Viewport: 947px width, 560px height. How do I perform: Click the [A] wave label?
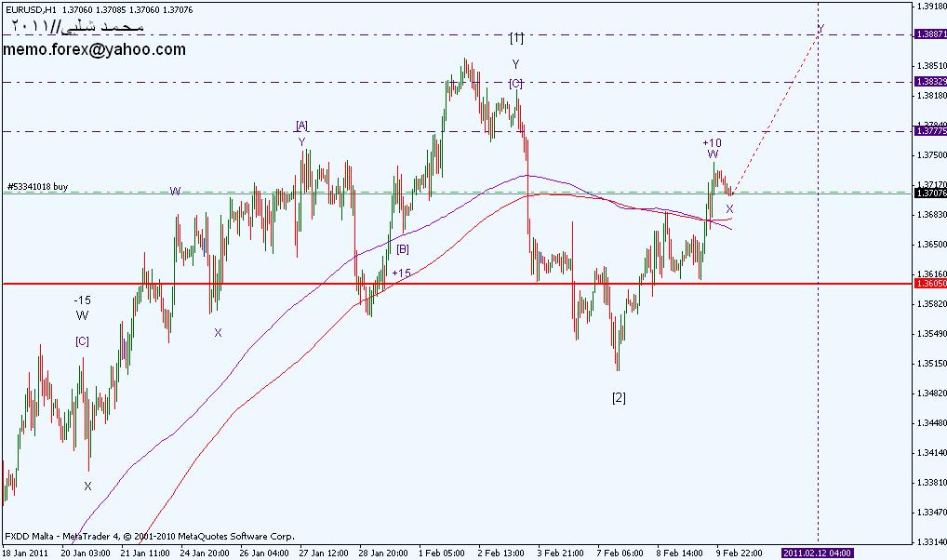pos(301,125)
